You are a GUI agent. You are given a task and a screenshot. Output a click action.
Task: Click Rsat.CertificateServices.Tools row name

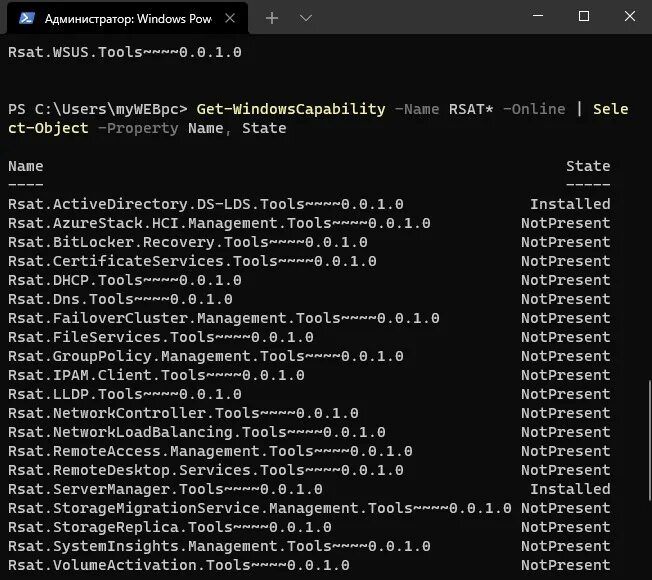click(192, 261)
